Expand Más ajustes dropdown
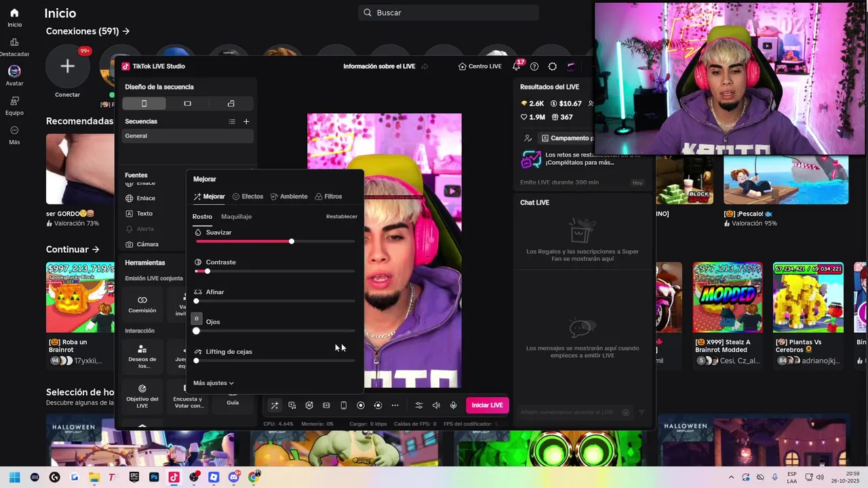The height and width of the screenshot is (488, 868). point(214,383)
